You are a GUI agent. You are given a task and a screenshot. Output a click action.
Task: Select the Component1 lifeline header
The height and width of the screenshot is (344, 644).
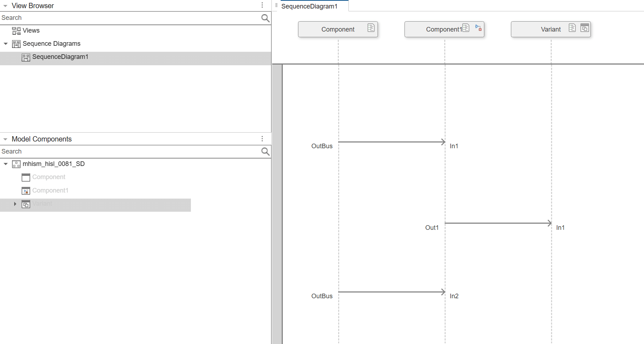pos(444,29)
